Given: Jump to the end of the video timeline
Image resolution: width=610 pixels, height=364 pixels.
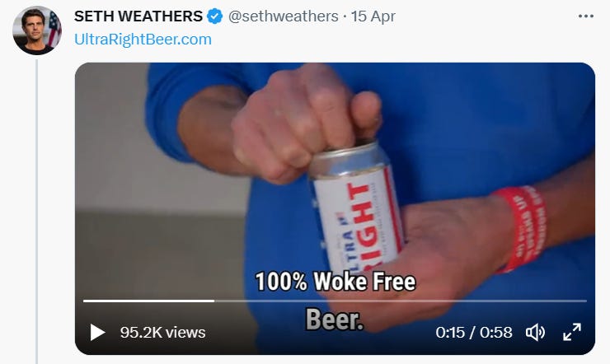Looking at the screenshot, I should coord(585,301).
